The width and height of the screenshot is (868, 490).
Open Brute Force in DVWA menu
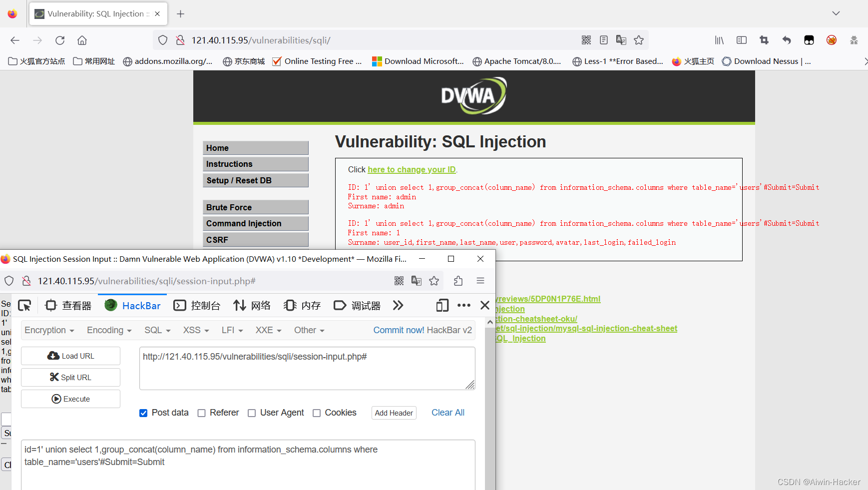(x=256, y=207)
